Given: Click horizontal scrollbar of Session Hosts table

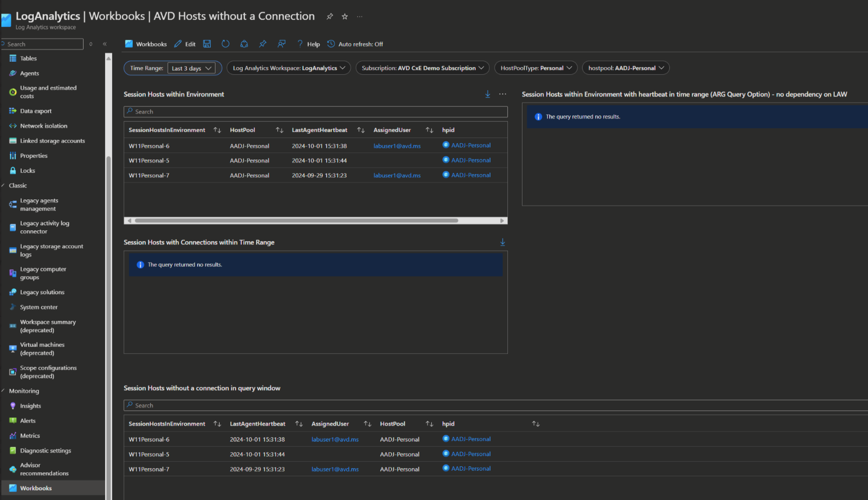Looking at the screenshot, I should point(296,220).
